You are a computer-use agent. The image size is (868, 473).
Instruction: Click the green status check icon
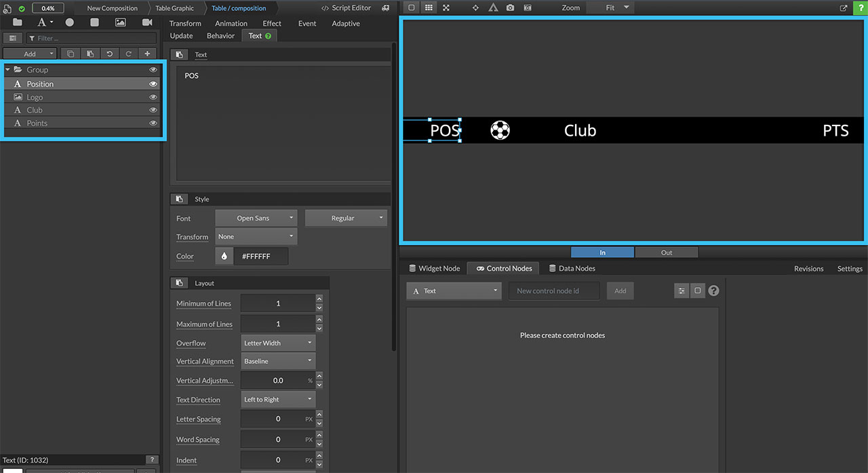click(22, 8)
